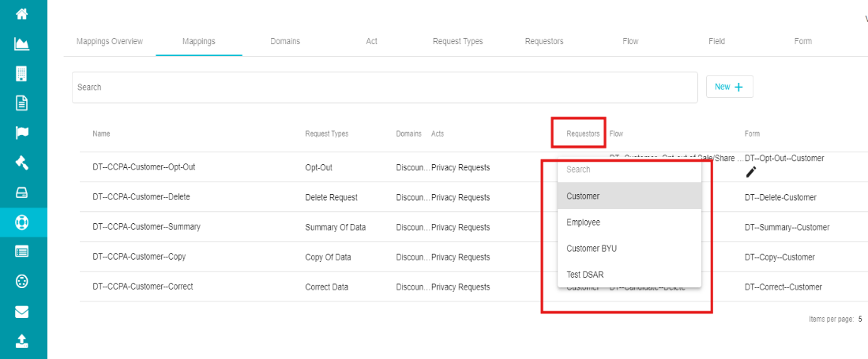Click Correct Data cell
The height and width of the screenshot is (359, 868).
[x=327, y=287]
